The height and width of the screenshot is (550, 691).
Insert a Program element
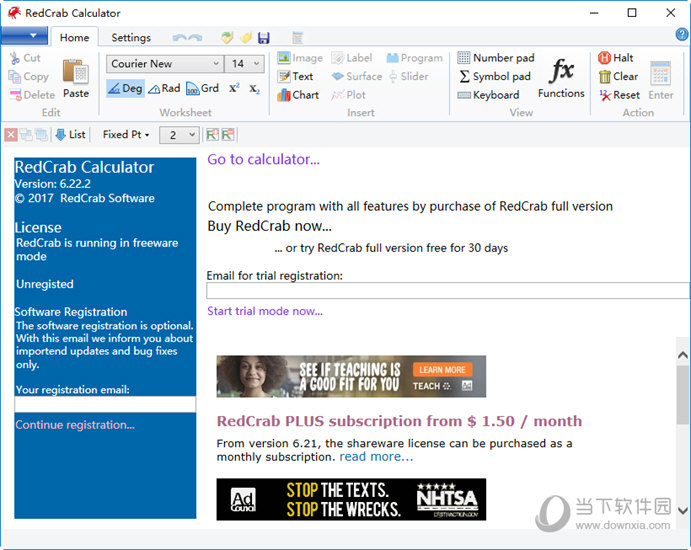pos(414,58)
